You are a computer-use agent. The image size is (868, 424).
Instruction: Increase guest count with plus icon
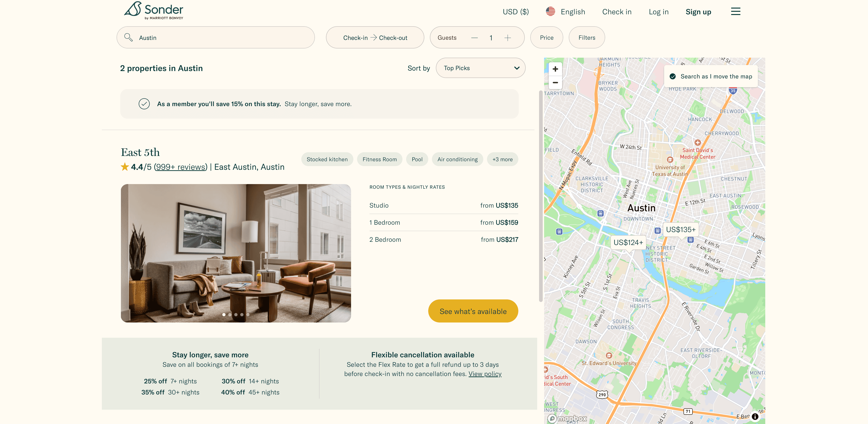tap(507, 38)
